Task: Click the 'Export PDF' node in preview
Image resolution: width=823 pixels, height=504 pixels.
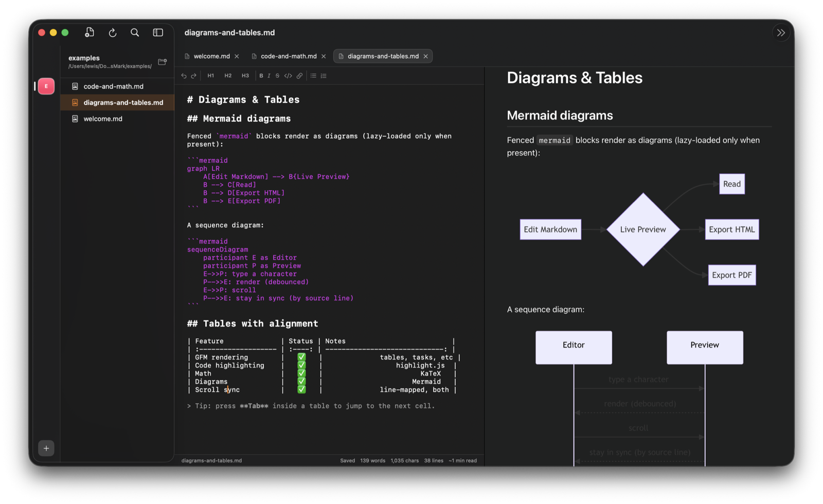Action: (x=732, y=275)
